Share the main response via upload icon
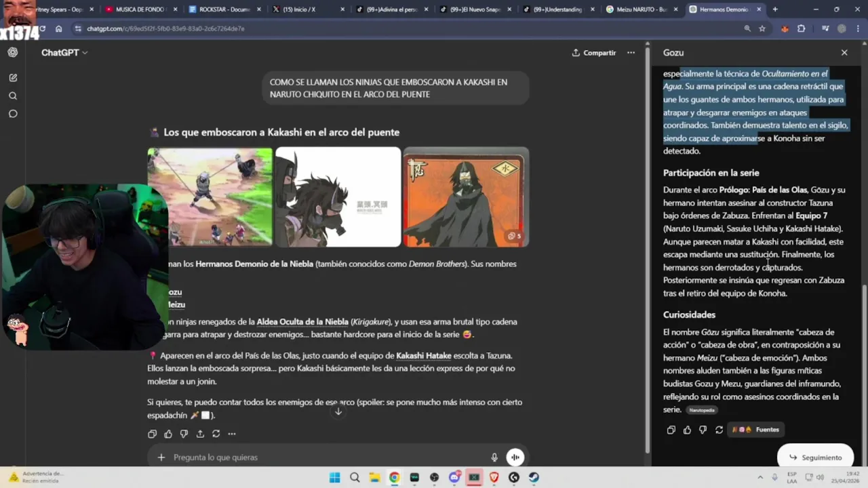Image resolution: width=868 pixels, height=488 pixels. click(200, 434)
